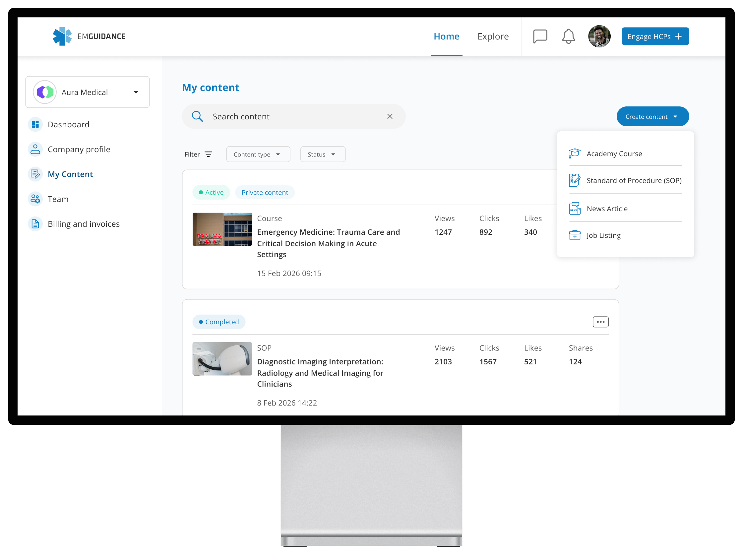The height and width of the screenshot is (560, 743).
Task: Open the user profile avatar
Action: point(599,36)
